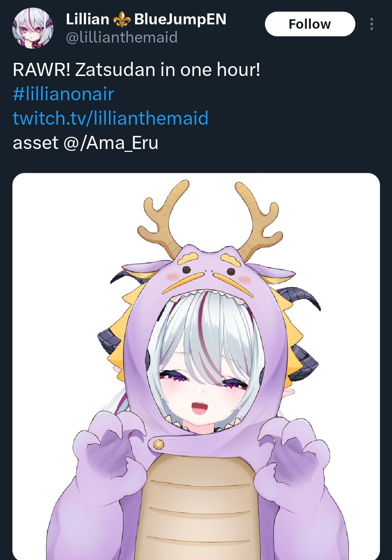This screenshot has height=560, width=392.
Task: Open the attached dragon onesie image
Action: pos(196,366)
